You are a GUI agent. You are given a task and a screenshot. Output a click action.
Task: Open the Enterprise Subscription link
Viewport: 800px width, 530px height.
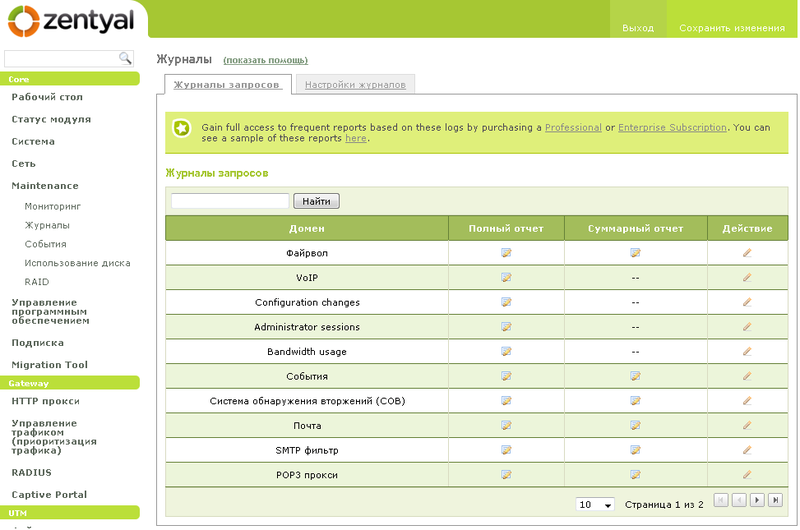tap(672, 128)
